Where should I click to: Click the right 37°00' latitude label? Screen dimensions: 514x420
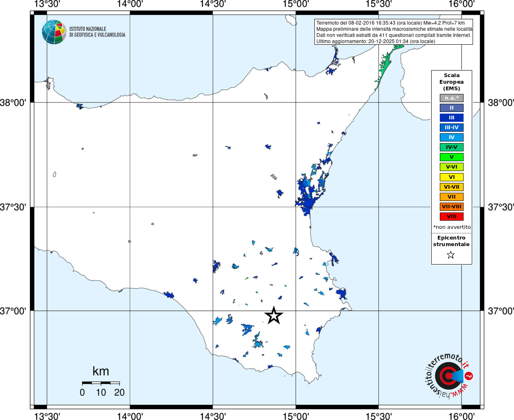500,311
